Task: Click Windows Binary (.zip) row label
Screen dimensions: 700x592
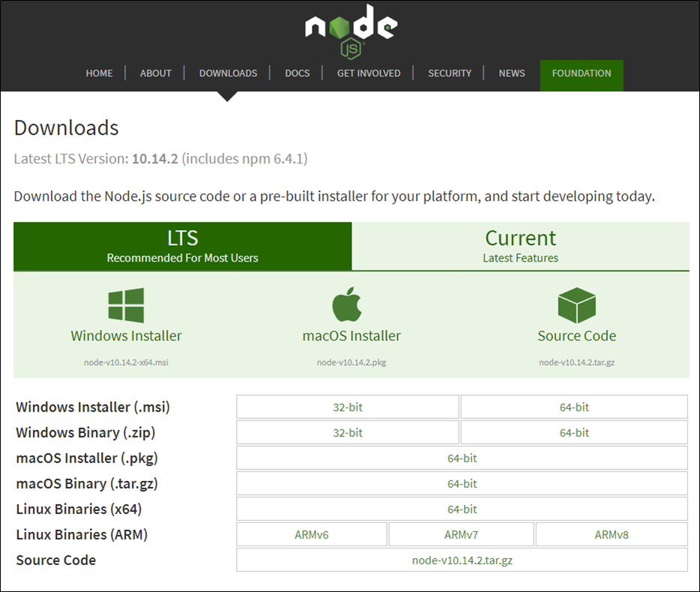Action: [85, 432]
